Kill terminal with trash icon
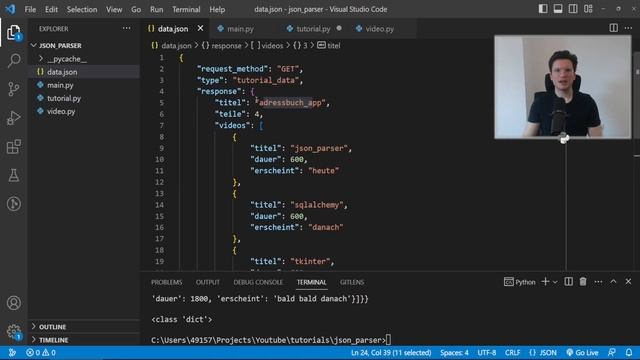Image resolution: width=640 pixels, height=360 pixels. [583, 282]
